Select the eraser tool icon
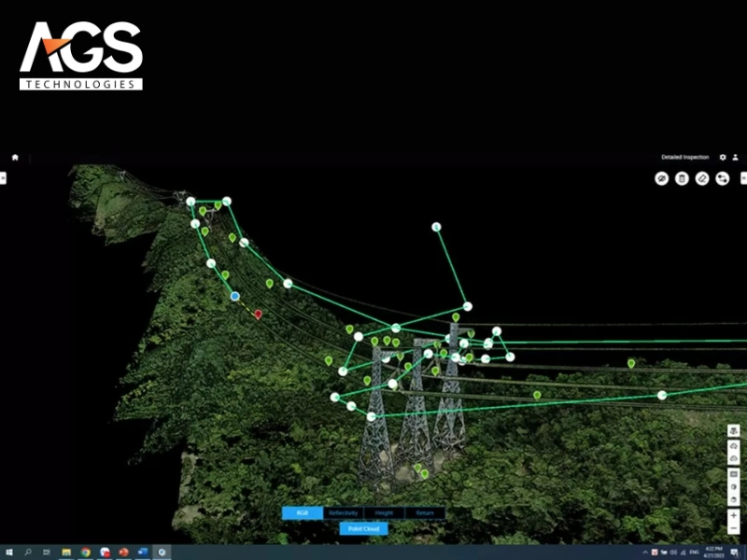Image resolution: width=747 pixels, height=560 pixels. click(x=702, y=178)
